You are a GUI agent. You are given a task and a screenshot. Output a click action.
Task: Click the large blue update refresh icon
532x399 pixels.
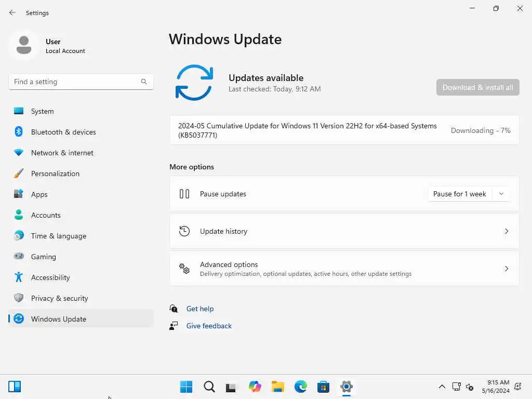pyautogui.click(x=194, y=83)
